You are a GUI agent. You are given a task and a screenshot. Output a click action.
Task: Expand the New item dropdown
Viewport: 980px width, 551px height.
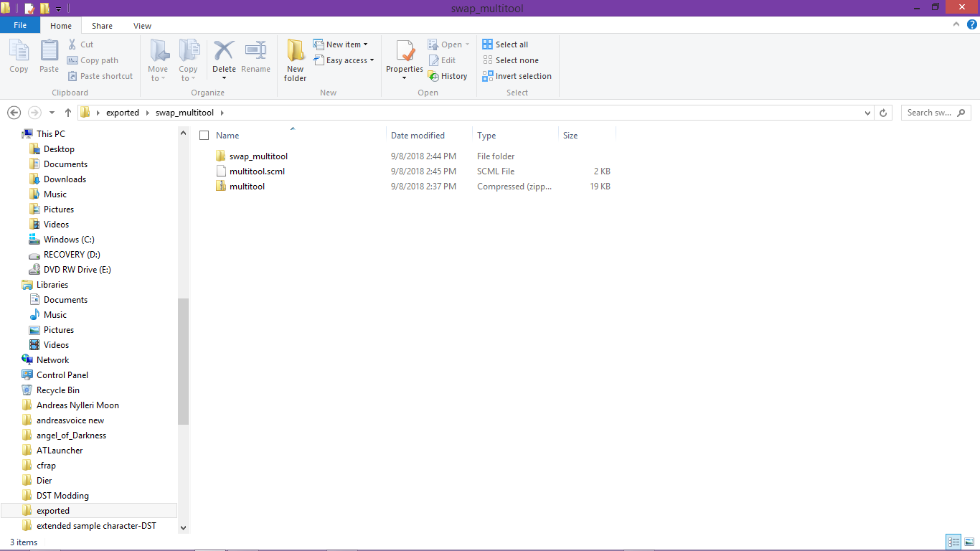[x=341, y=44]
